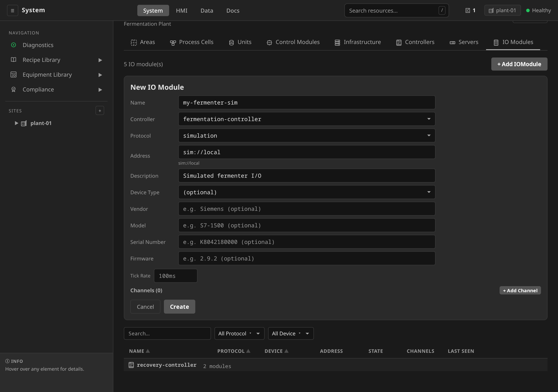Viewport: 558px width, 392px height.
Task: Open All Device filter dropdown
Action: point(291,333)
